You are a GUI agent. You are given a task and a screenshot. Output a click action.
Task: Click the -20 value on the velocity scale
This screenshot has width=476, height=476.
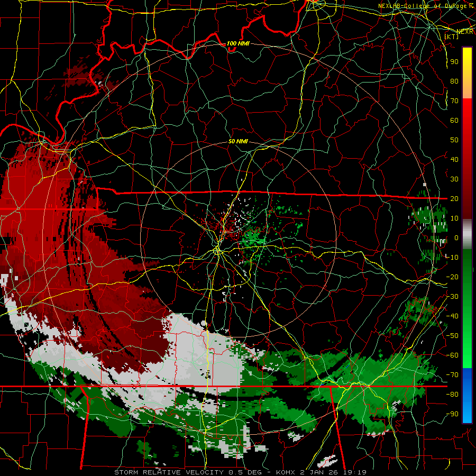tap(452, 277)
